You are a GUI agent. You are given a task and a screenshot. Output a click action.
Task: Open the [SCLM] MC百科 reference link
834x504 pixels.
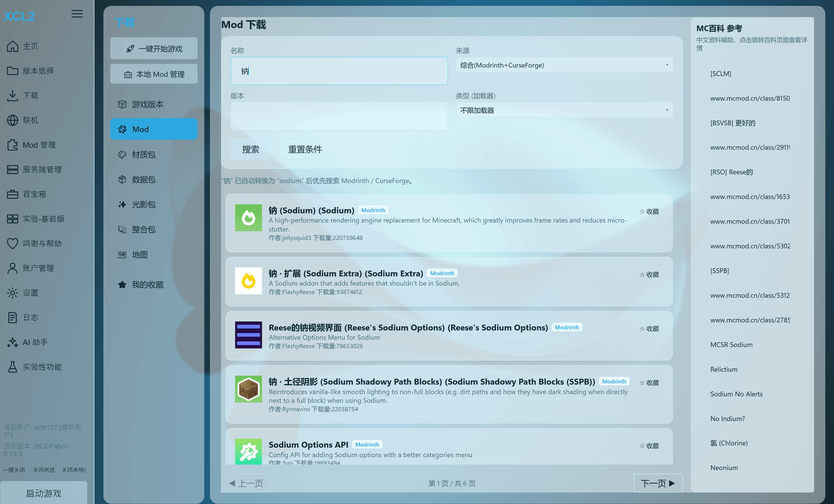pos(720,74)
